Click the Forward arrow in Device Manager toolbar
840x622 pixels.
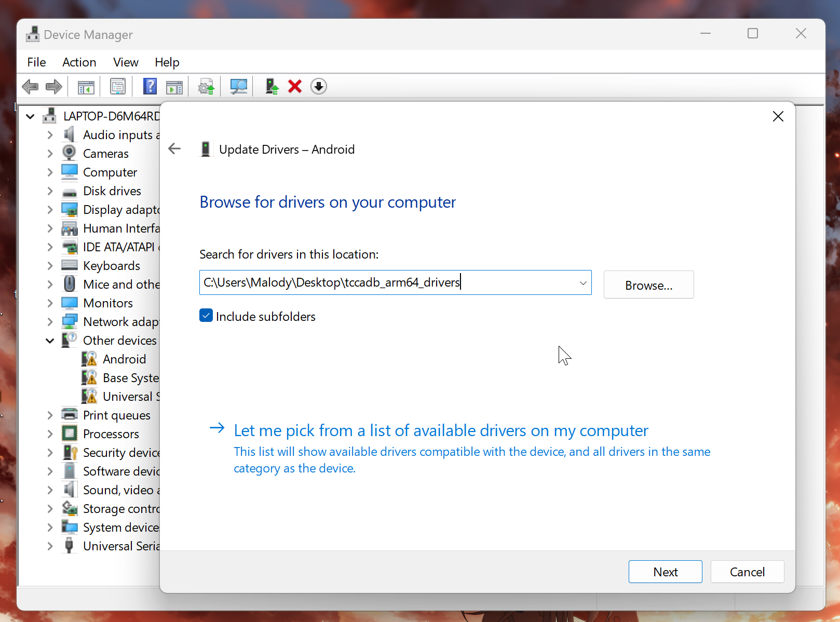pos(54,86)
